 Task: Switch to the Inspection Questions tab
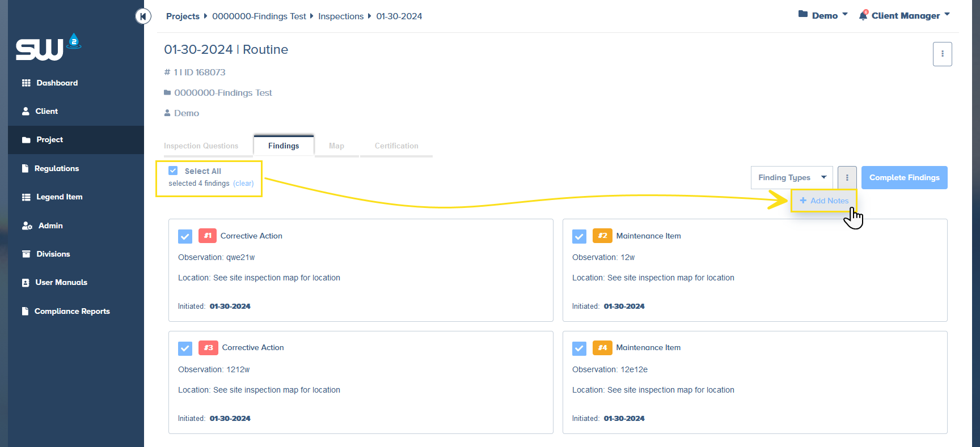(201, 146)
